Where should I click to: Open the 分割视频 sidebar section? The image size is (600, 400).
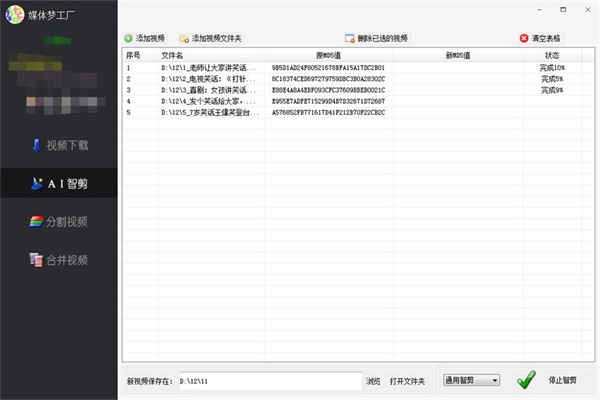pyautogui.click(x=59, y=222)
